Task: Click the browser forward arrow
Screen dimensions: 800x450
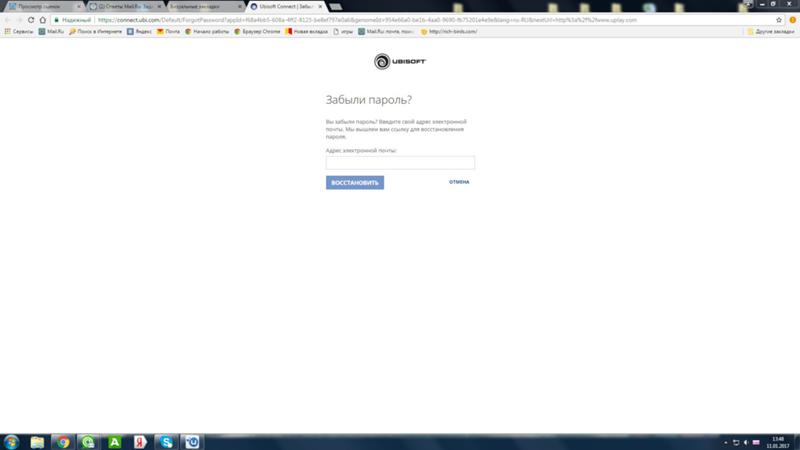Action: (19, 20)
